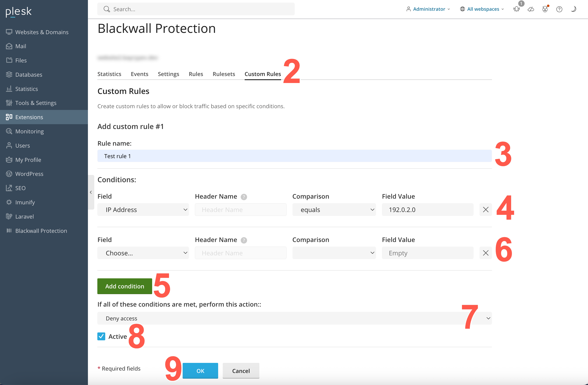The image size is (588, 385).
Task: Switch to the Settings tab
Action: (169, 74)
